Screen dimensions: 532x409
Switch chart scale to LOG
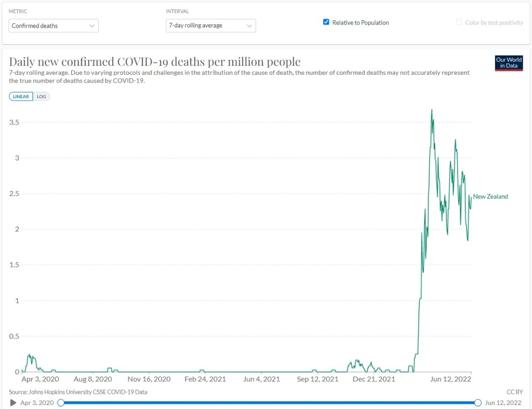pos(42,97)
